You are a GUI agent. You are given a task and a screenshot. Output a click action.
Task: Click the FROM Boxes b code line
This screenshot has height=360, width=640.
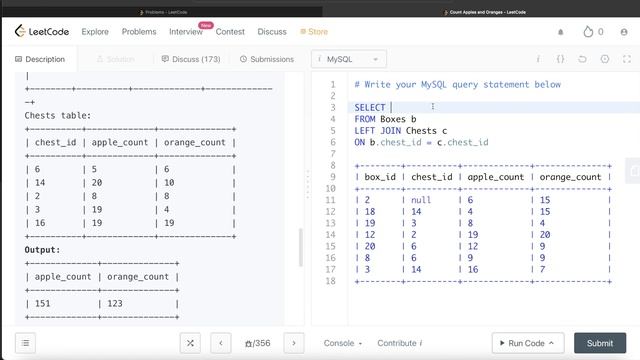(x=385, y=119)
